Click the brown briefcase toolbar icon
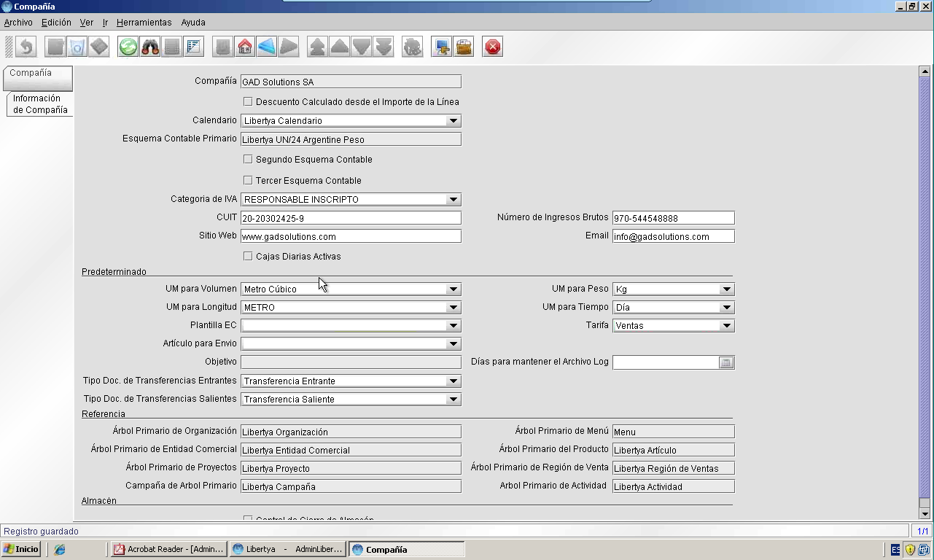The width and height of the screenshot is (934, 560). click(x=464, y=47)
